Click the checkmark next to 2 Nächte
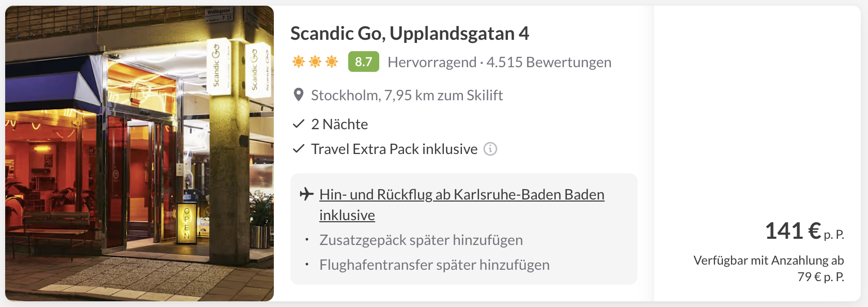The height and width of the screenshot is (307, 868). (298, 124)
